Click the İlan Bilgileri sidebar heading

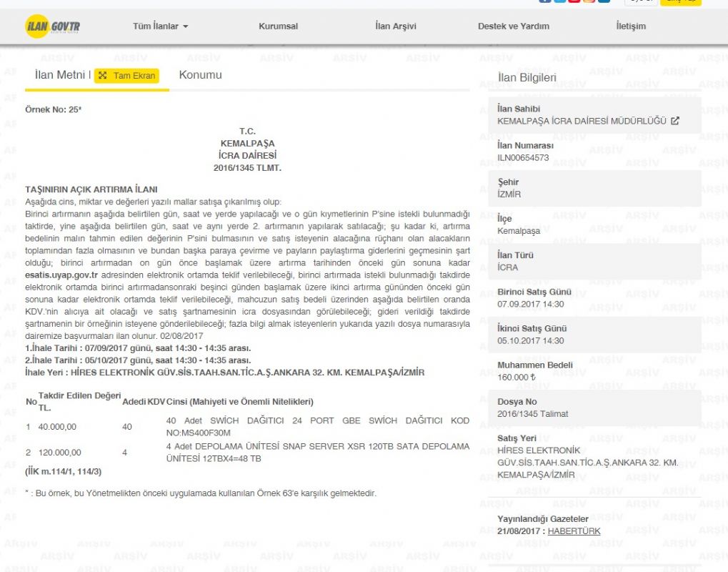coord(527,78)
